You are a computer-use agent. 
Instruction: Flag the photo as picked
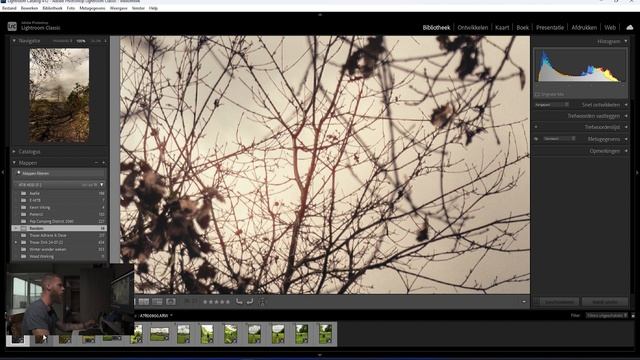click(187, 301)
